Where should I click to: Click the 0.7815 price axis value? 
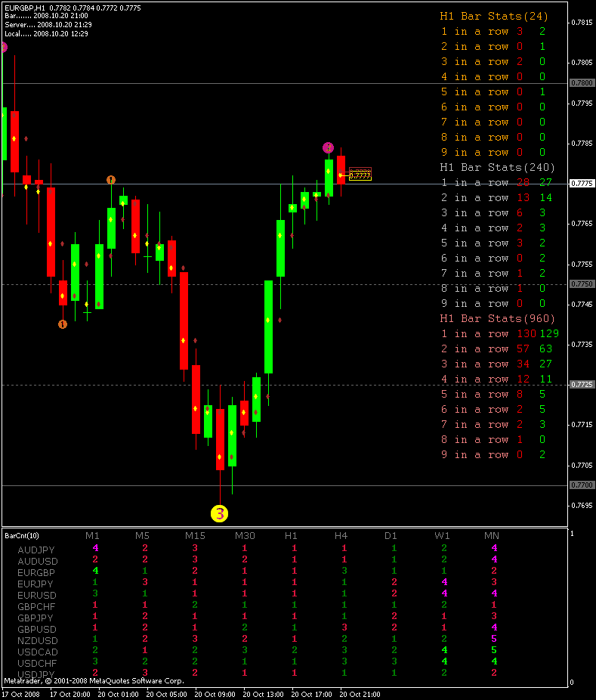click(x=582, y=23)
